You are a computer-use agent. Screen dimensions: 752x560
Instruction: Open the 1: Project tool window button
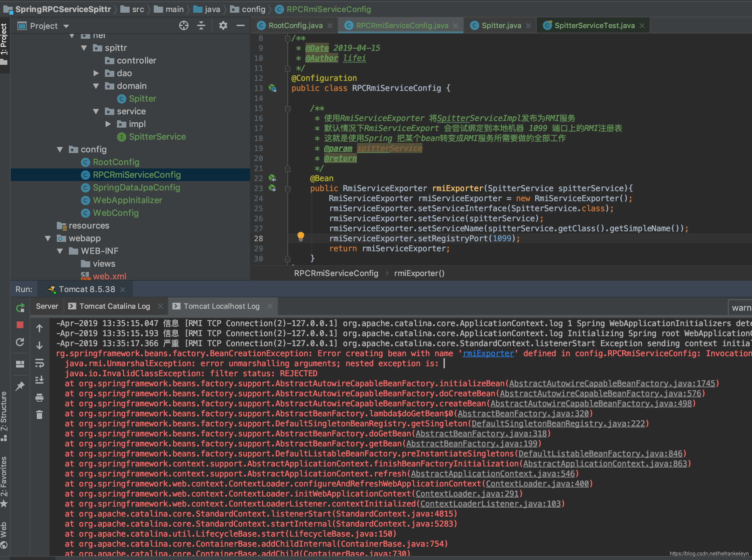tap(4, 43)
